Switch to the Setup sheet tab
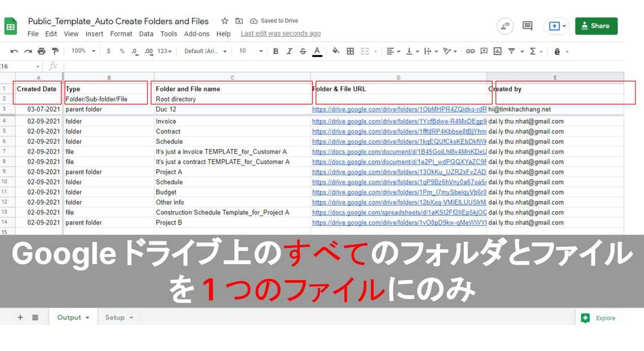644x351 pixels. pos(119,318)
